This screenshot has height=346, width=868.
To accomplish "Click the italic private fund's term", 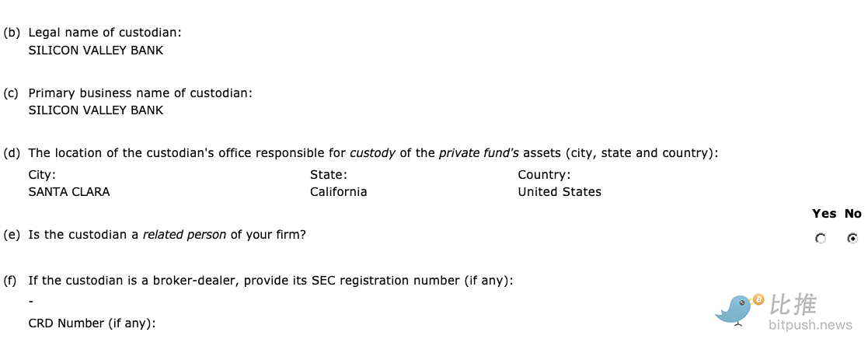I will (479, 153).
